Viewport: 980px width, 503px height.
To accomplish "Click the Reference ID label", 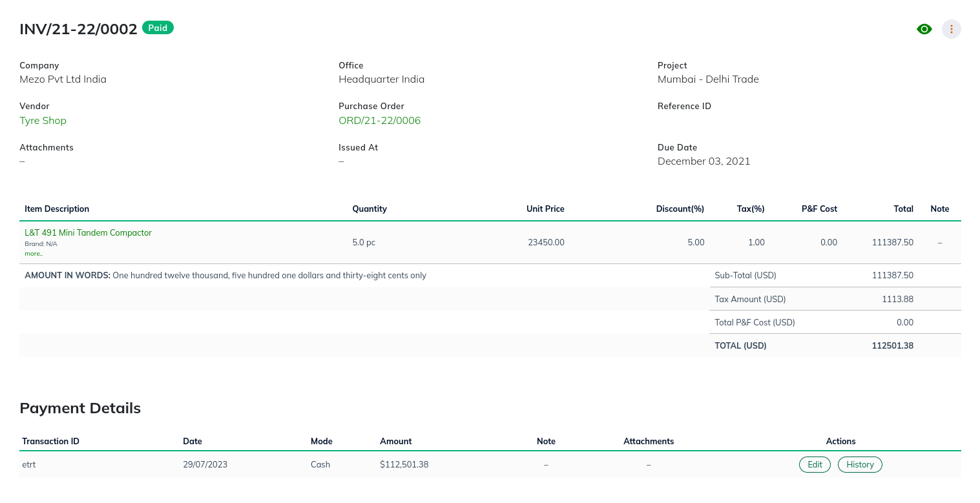I will (684, 106).
